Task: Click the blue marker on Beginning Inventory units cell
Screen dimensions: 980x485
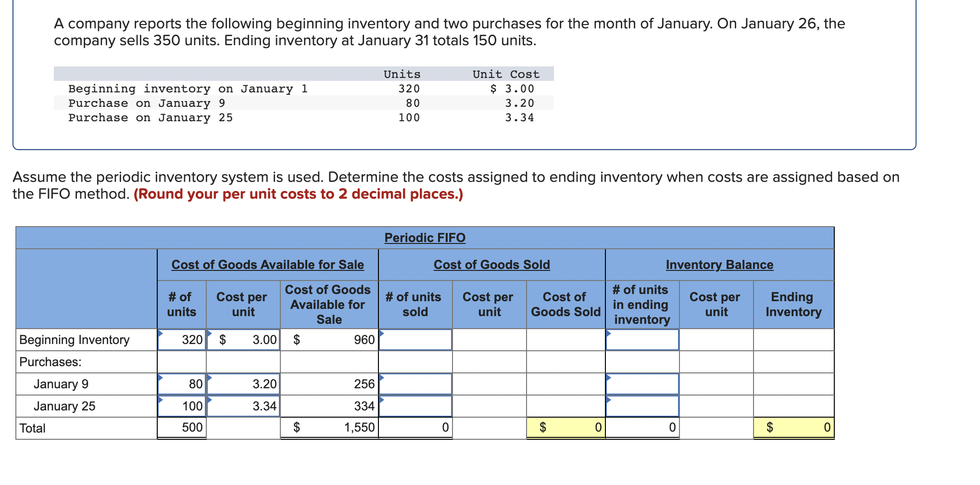Action: [161, 333]
